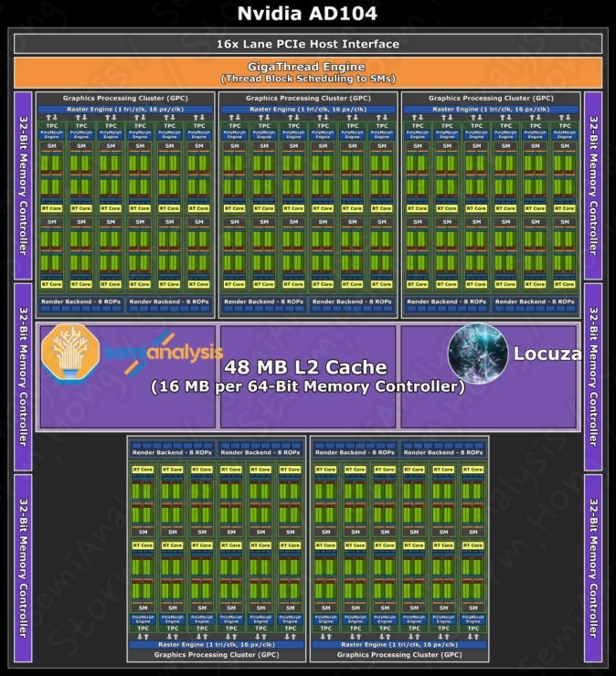
Task: Click the 'semianalysis' wordmark text
Action: click(164, 353)
